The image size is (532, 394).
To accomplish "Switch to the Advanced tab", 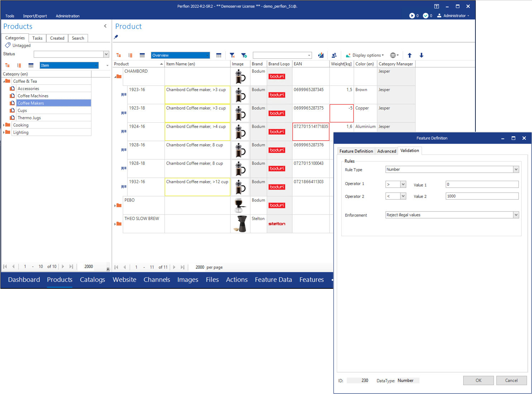I will [x=387, y=151].
